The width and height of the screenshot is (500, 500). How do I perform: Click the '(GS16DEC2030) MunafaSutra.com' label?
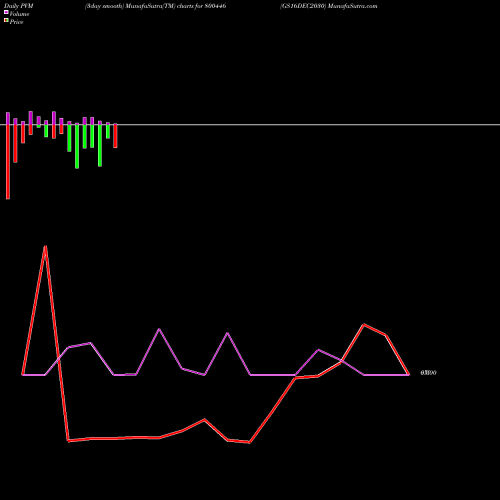tap(329, 6)
